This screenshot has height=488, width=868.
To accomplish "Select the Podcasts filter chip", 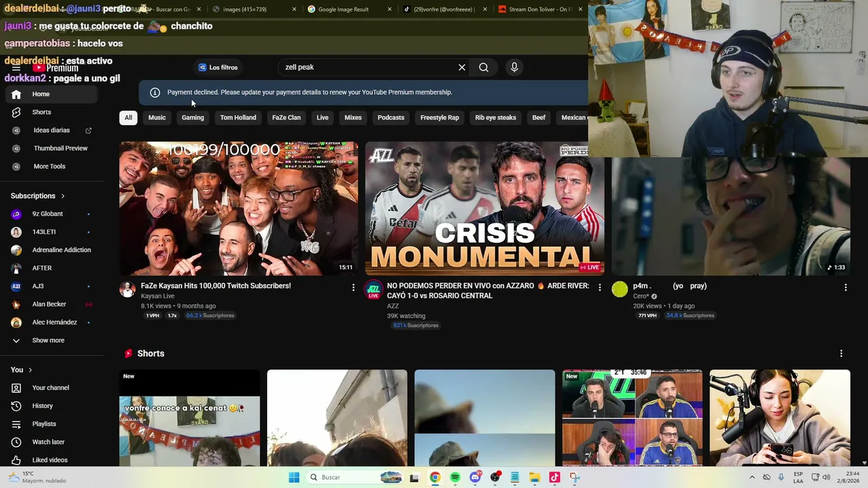I will point(391,117).
